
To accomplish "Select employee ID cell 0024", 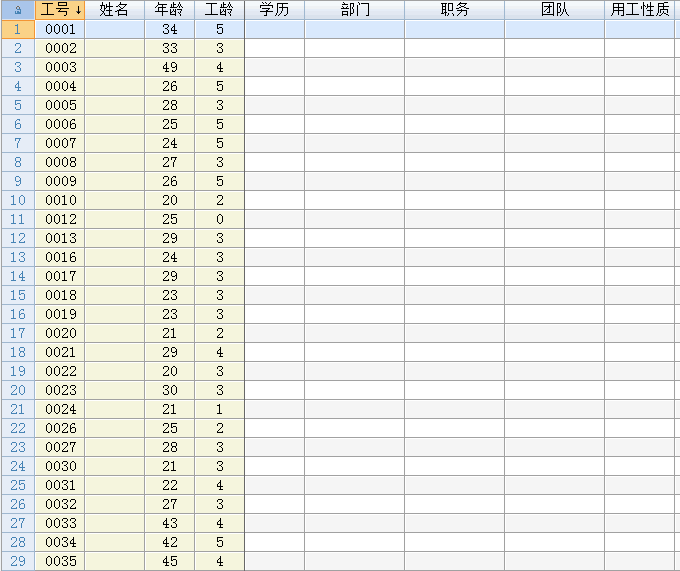I will point(60,409).
